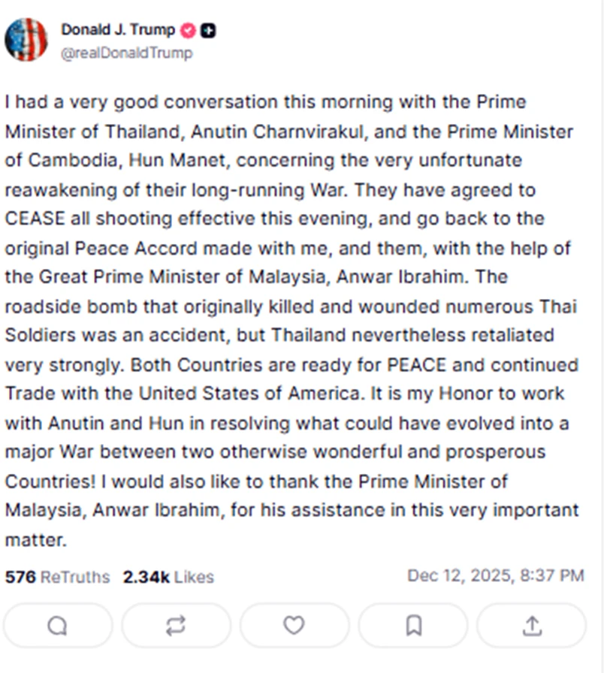Click the Dec 12, 2025 timestamp

click(x=495, y=576)
